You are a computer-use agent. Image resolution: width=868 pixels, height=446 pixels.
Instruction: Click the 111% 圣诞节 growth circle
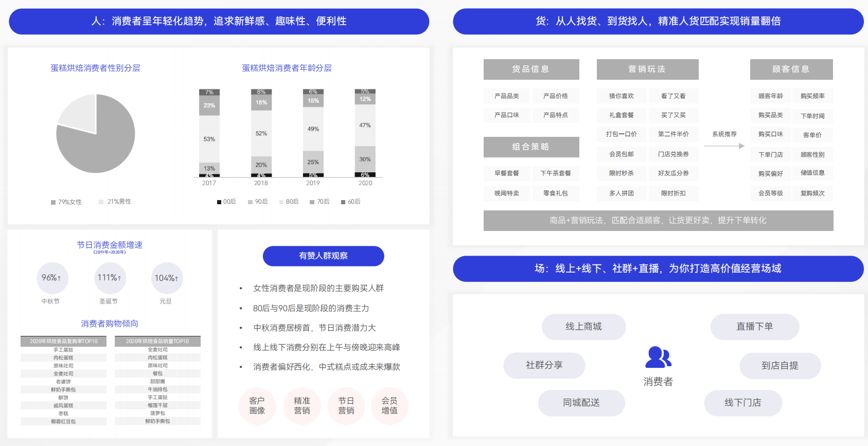(110, 278)
